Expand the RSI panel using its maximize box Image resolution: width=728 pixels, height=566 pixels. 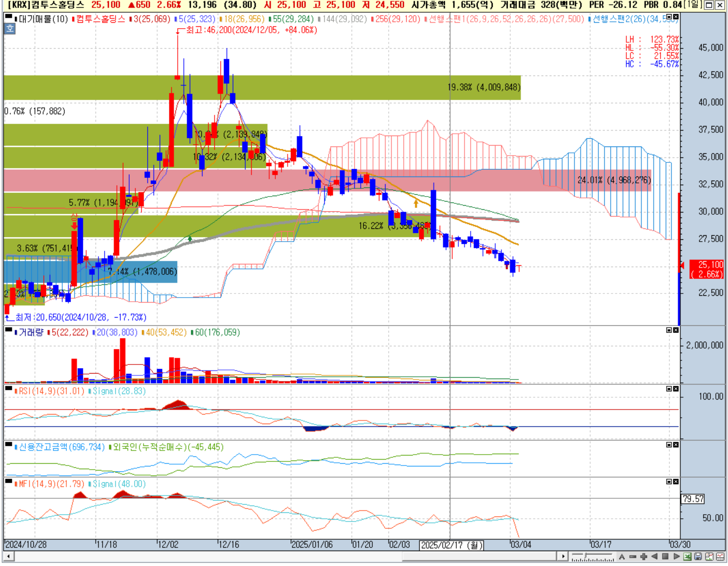pos(669,389)
